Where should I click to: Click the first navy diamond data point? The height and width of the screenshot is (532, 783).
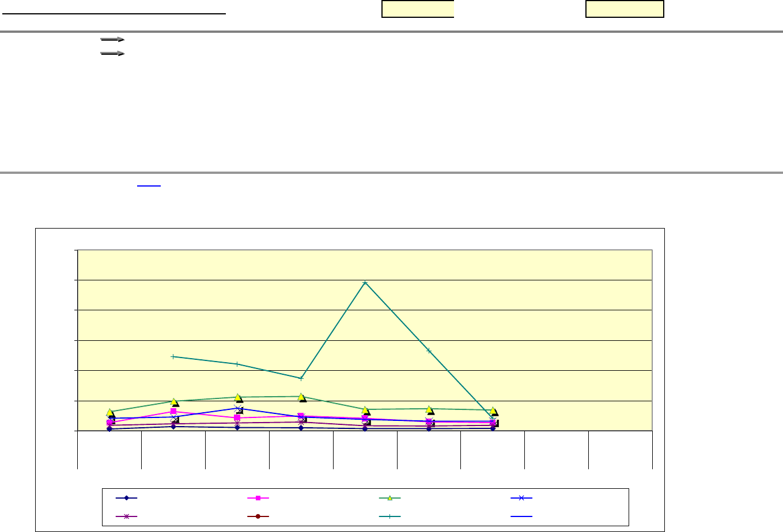coord(109,428)
